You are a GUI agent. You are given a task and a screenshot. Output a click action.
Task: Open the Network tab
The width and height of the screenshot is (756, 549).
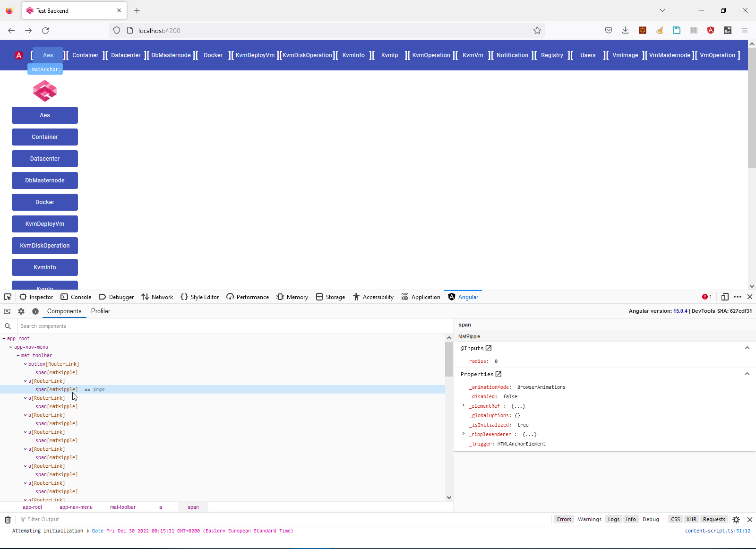click(x=157, y=297)
